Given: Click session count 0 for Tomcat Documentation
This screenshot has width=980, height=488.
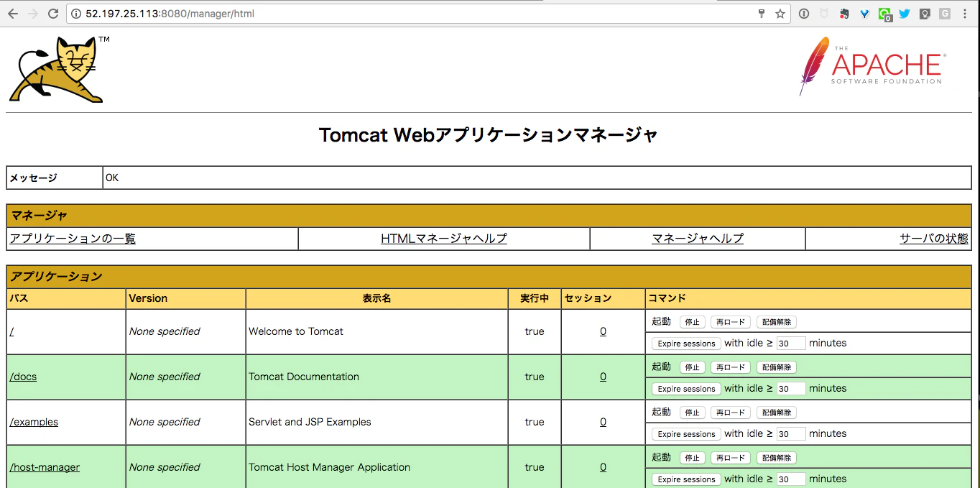Looking at the screenshot, I should point(603,377).
